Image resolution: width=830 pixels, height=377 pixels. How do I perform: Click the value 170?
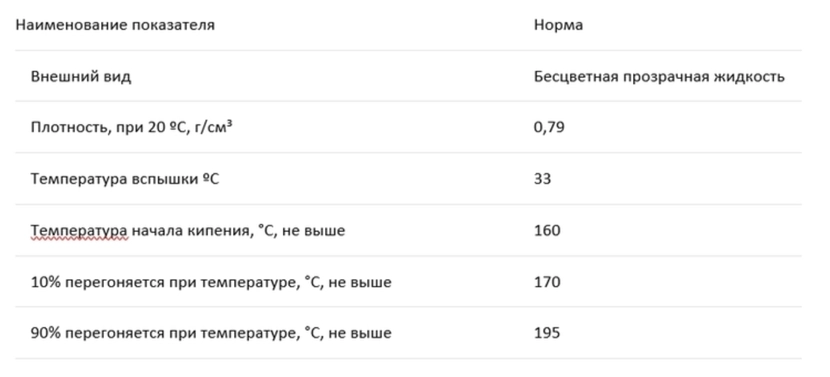tap(547, 282)
